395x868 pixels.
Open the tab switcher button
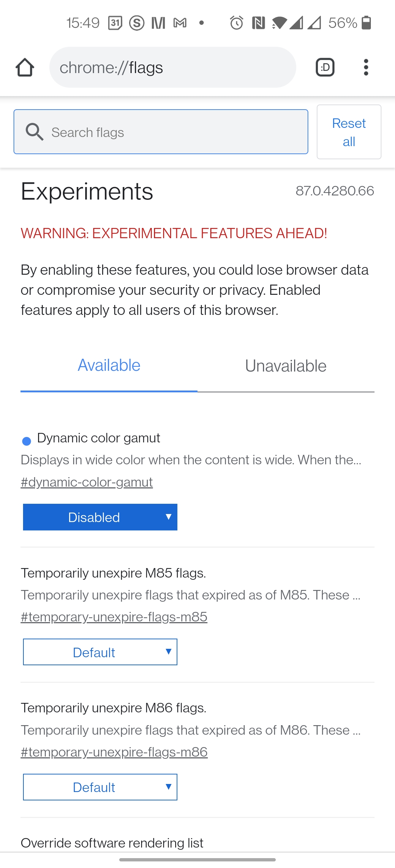point(325,67)
